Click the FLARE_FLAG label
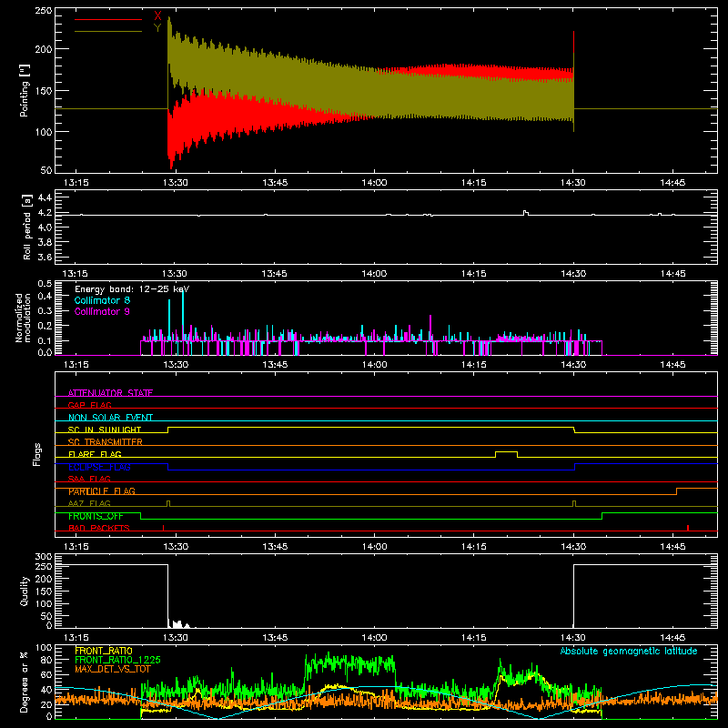Image resolution: width=728 pixels, height=728 pixels. click(95, 454)
